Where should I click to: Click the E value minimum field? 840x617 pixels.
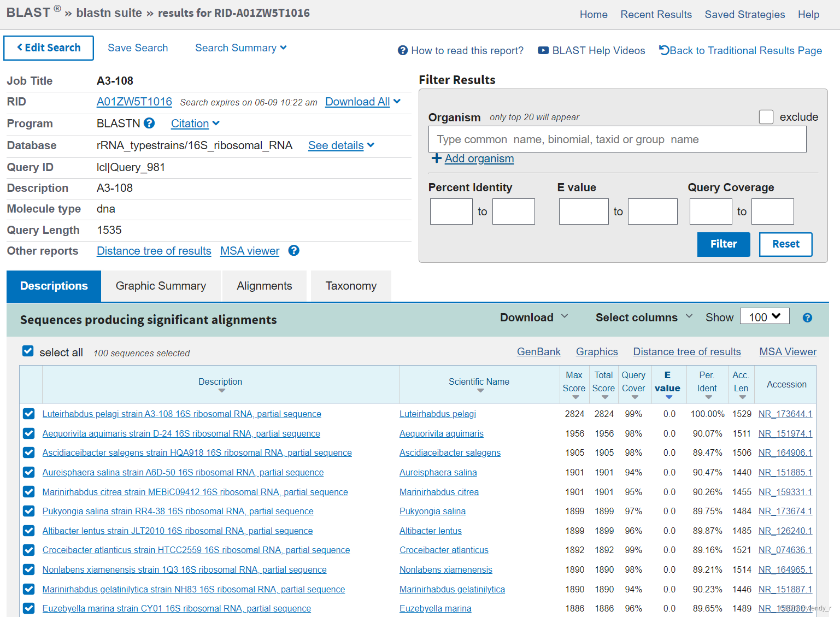coord(584,211)
